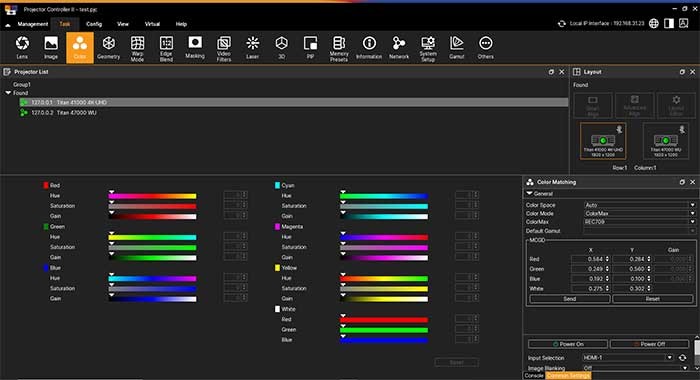Open the System Setup tool
This screenshot has width=700, height=380.
(428, 48)
